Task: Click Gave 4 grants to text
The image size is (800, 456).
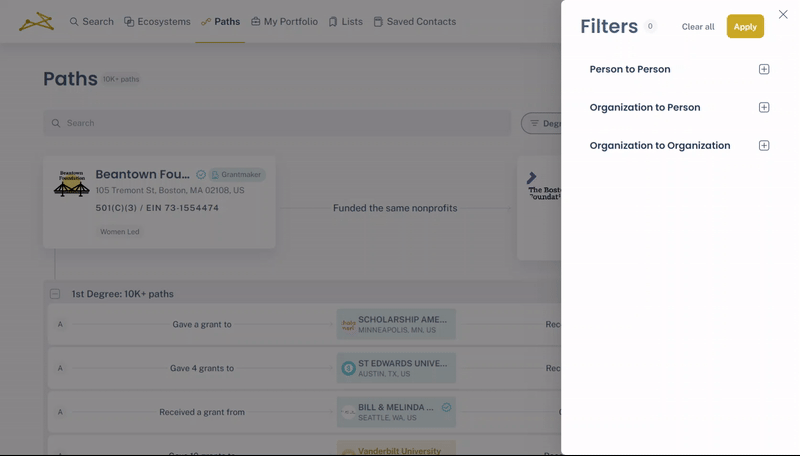Action: tap(202, 368)
